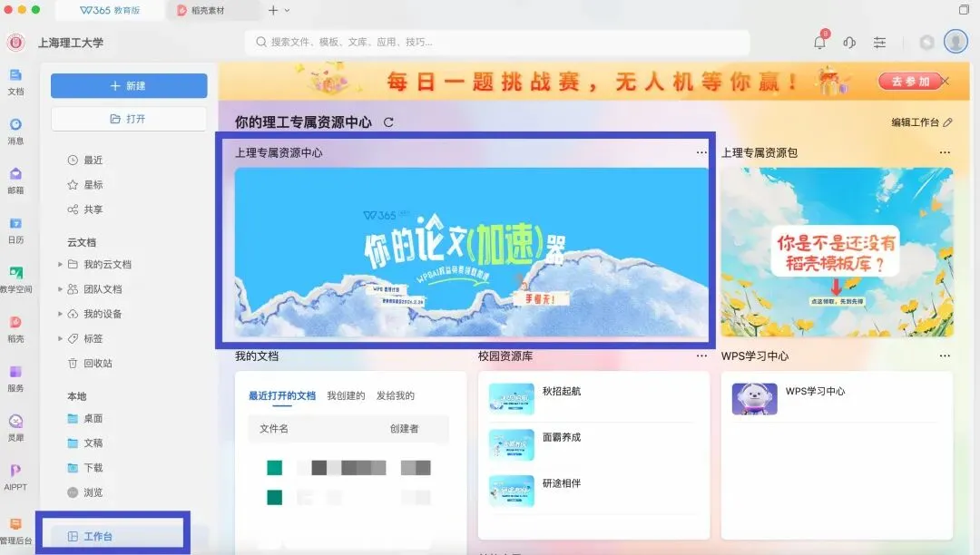
Task: Open the 教学空间 sidebar icon
Action: [15, 279]
